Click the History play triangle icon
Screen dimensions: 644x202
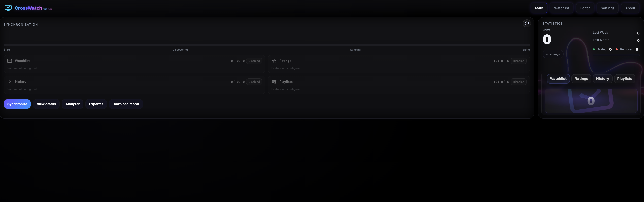[10, 82]
